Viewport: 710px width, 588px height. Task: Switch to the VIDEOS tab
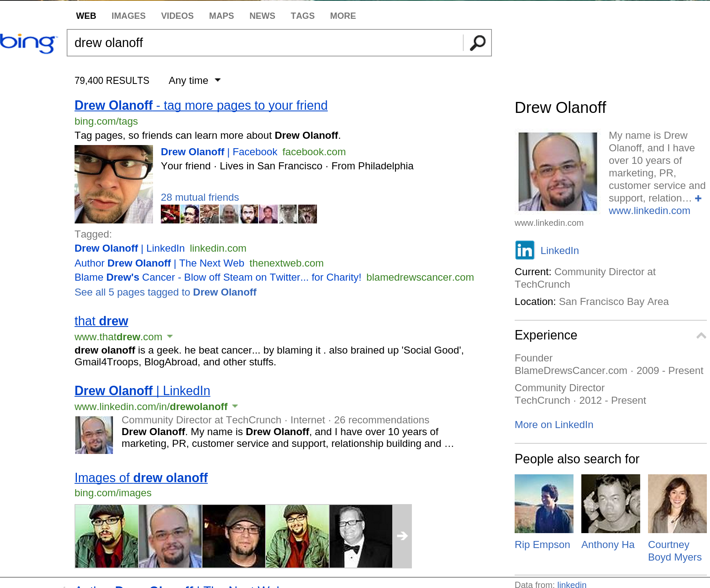tap(177, 16)
